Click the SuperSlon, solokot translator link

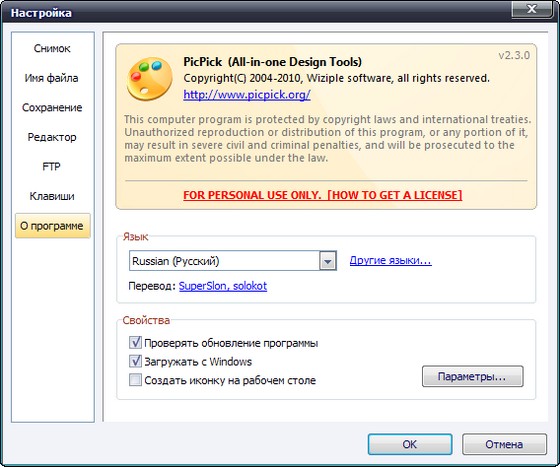pos(223,286)
